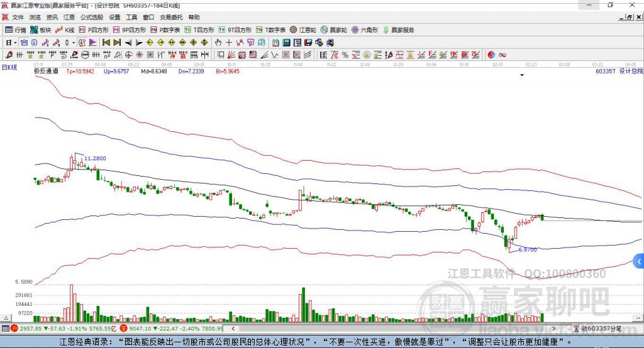Toggle the colorful flag indicator icon

tap(93, 43)
